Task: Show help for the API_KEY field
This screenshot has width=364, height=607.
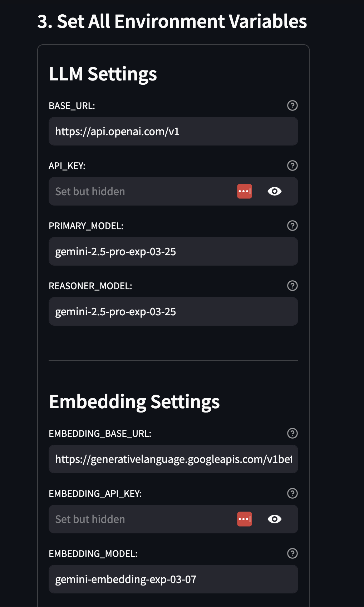Action: click(292, 166)
